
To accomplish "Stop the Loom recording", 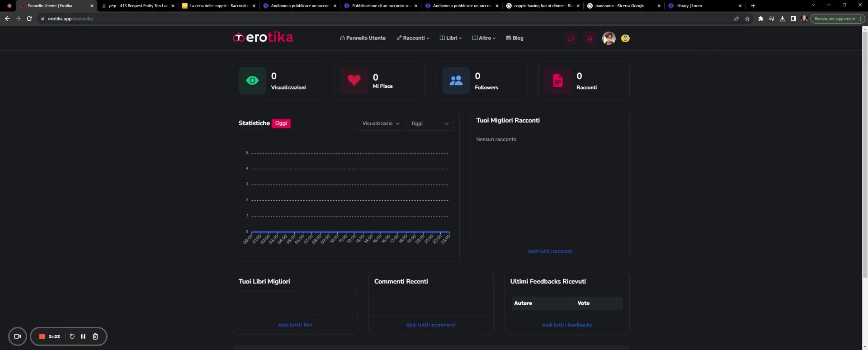I will point(42,336).
